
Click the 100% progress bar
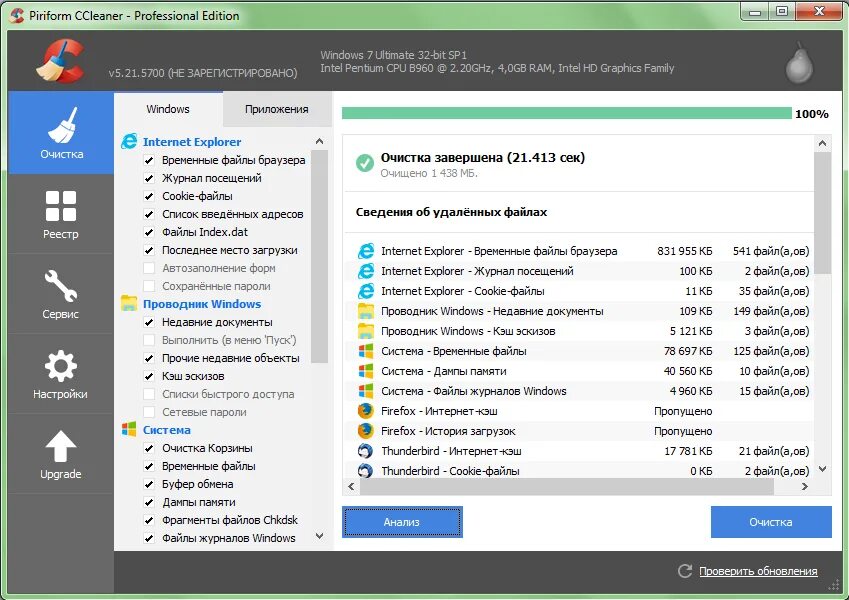click(566, 113)
